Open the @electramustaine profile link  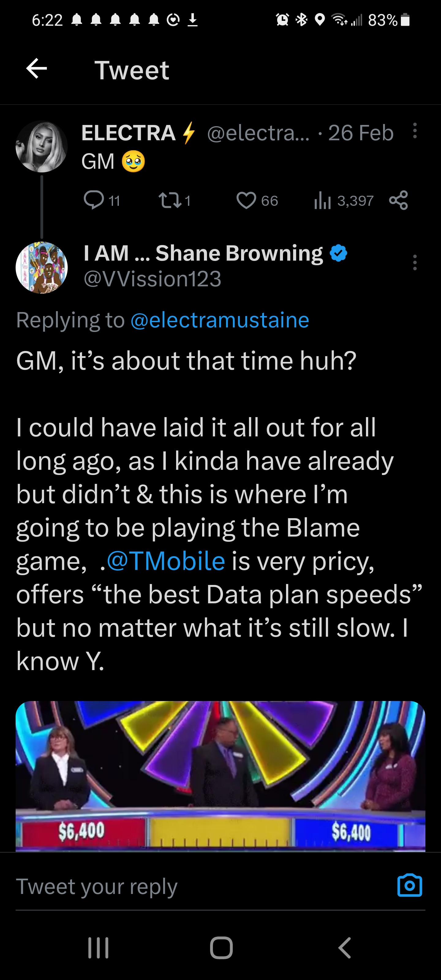220,320
